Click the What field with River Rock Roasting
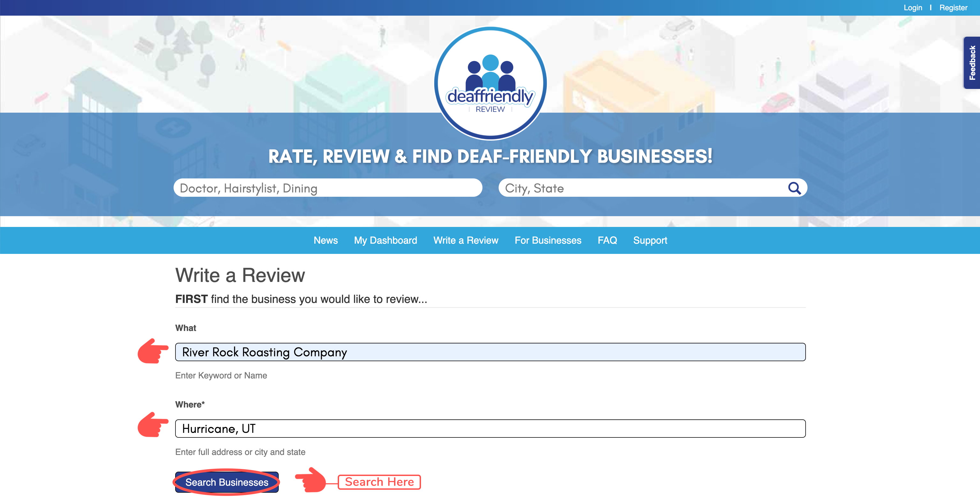This screenshot has height=497, width=980. pos(490,352)
